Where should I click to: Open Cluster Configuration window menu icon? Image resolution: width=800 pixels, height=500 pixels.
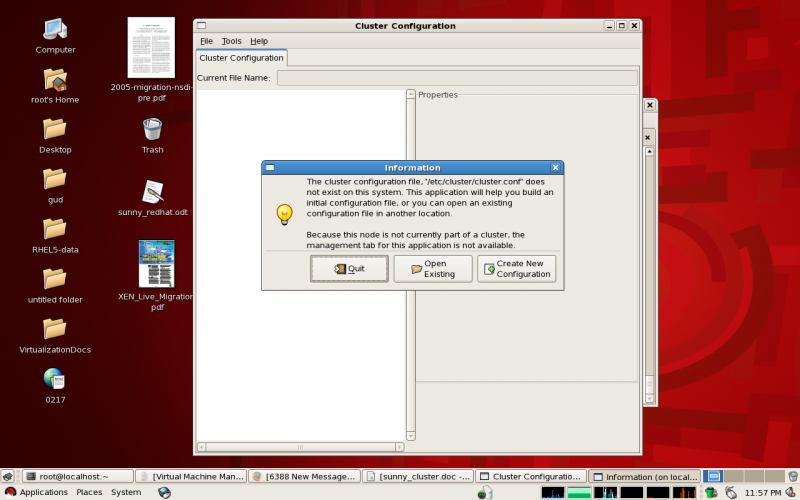(202, 26)
